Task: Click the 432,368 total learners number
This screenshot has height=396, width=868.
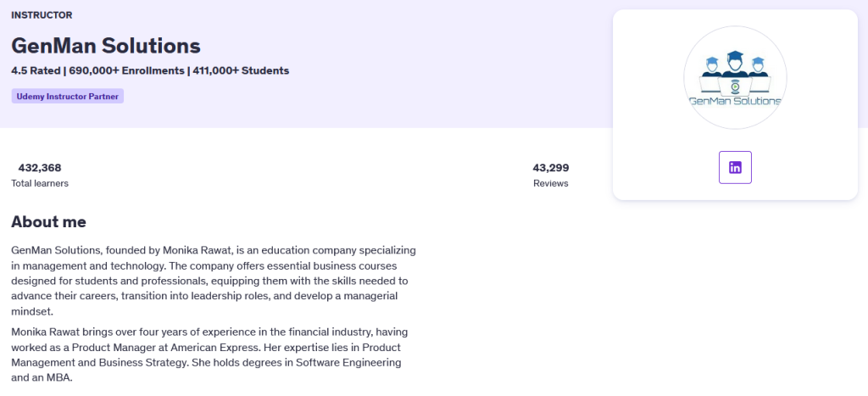Action: tap(40, 168)
